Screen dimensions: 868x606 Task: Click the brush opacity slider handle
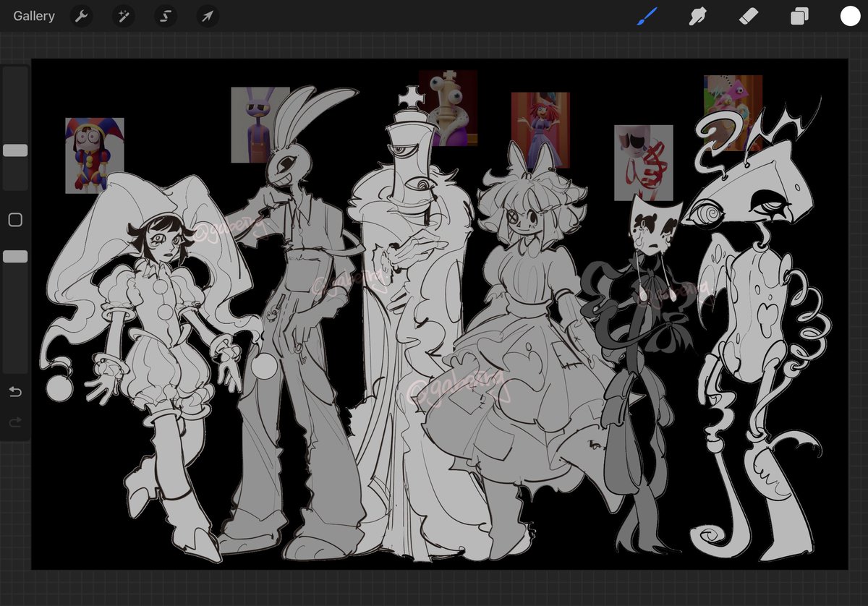pos(15,257)
